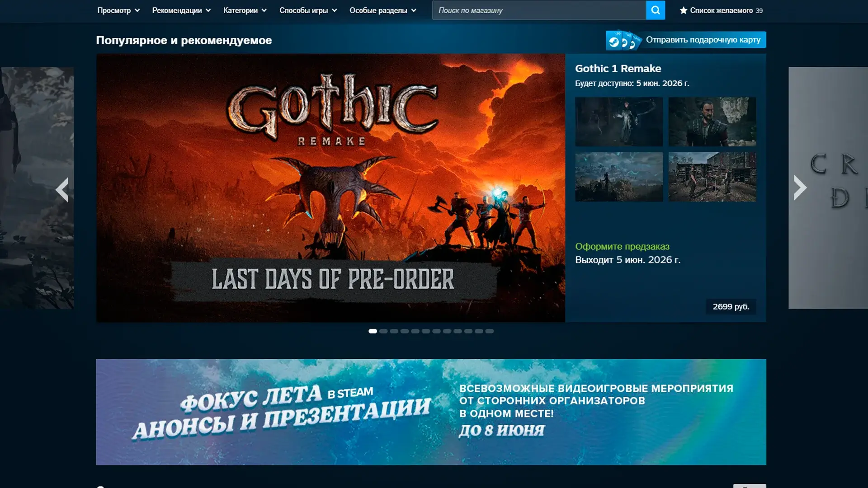Image resolution: width=868 pixels, height=488 pixels.
Task: Select the first carousel page dot
Action: tap(373, 331)
